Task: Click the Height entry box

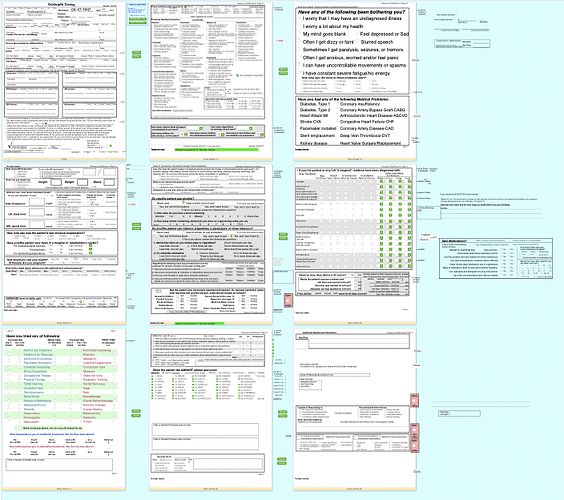Action: (x=56, y=182)
